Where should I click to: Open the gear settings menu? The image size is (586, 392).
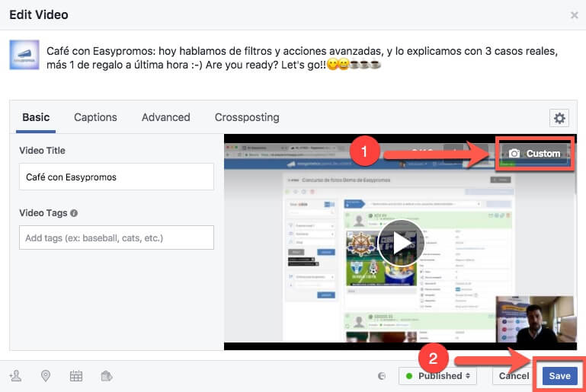[x=559, y=118]
